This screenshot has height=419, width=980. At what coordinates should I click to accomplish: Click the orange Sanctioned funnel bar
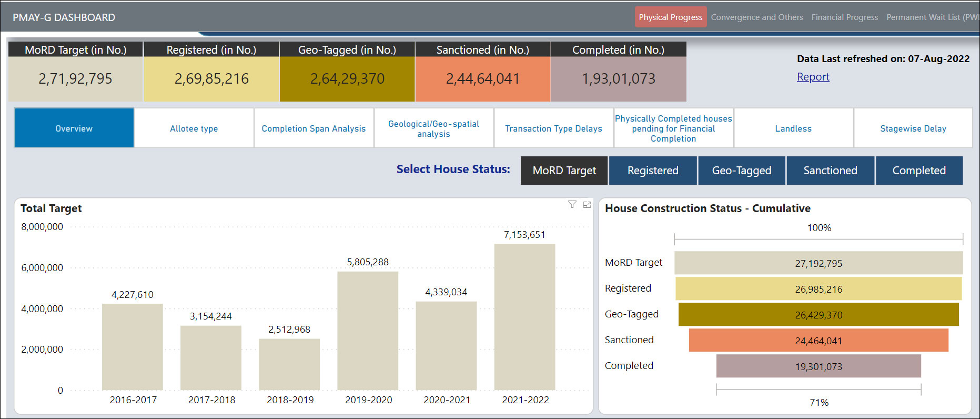[x=818, y=341]
